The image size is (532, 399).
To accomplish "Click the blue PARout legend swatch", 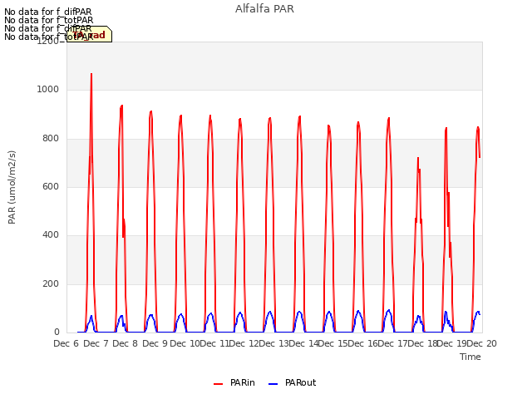I will point(273,384).
